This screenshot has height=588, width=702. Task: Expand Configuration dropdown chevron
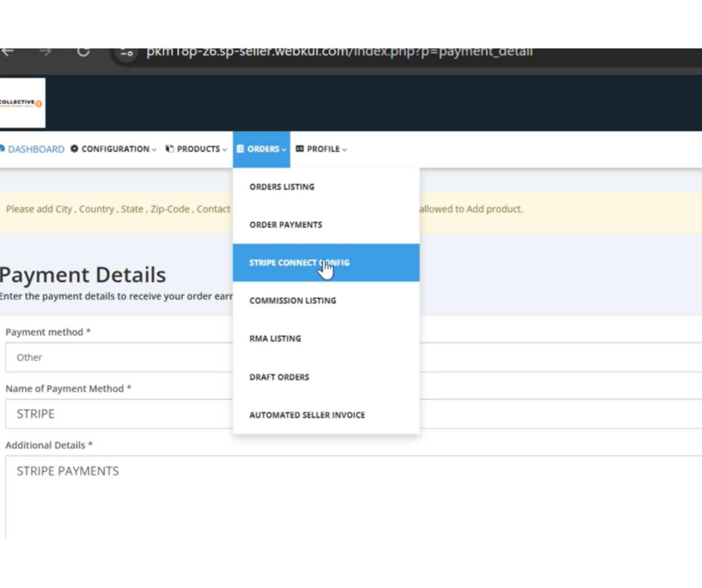point(154,150)
